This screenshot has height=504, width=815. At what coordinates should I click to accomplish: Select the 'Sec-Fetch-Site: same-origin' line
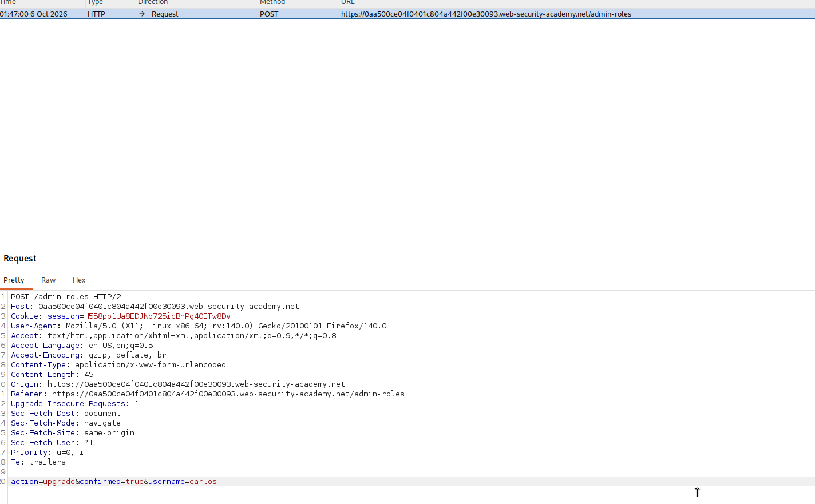(73, 433)
